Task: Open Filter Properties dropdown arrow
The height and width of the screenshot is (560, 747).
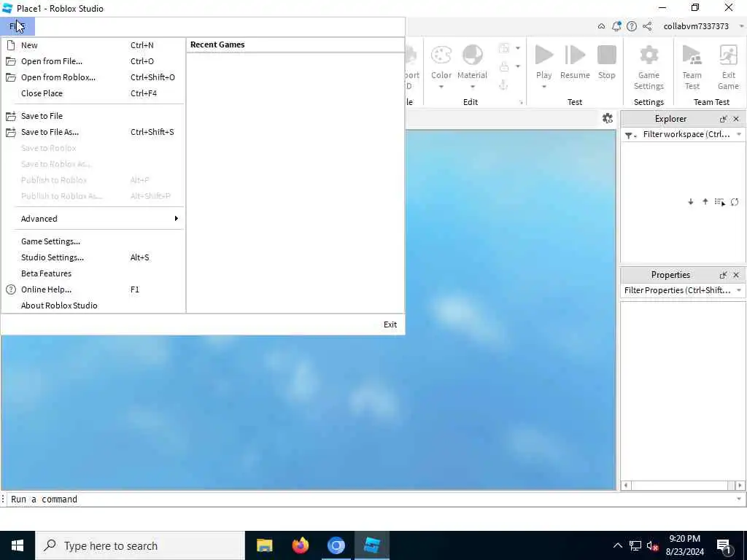Action: (x=739, y=290)
